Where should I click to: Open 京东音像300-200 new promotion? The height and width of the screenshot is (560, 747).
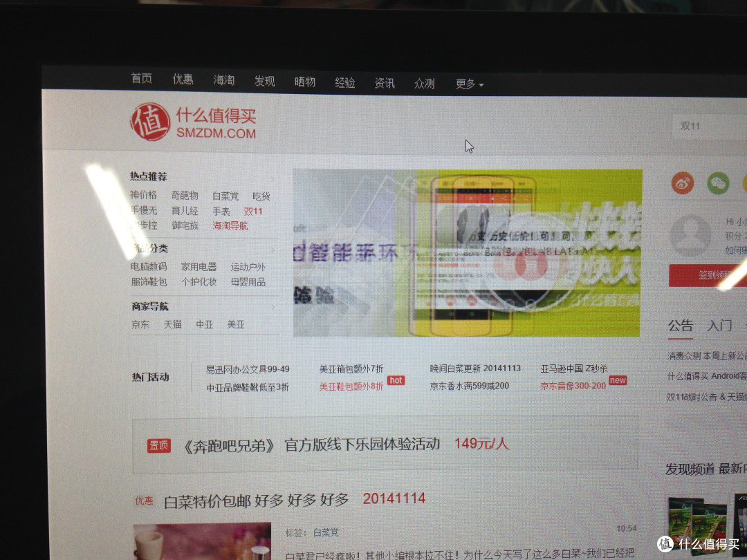573,386
